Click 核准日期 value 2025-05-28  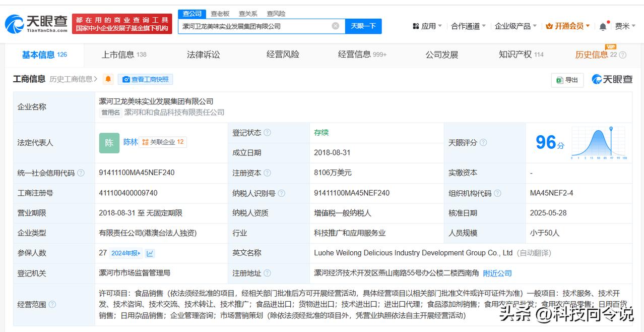[548, 213]
